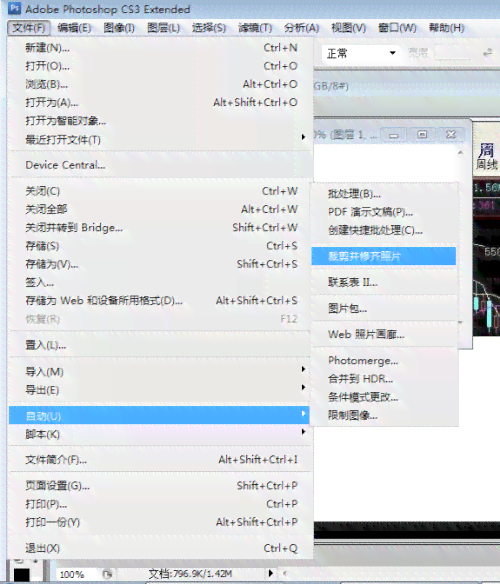Choose 存储(S) menu entry
The height and width of the screenshot is (584, 500).
click(160, 246)
